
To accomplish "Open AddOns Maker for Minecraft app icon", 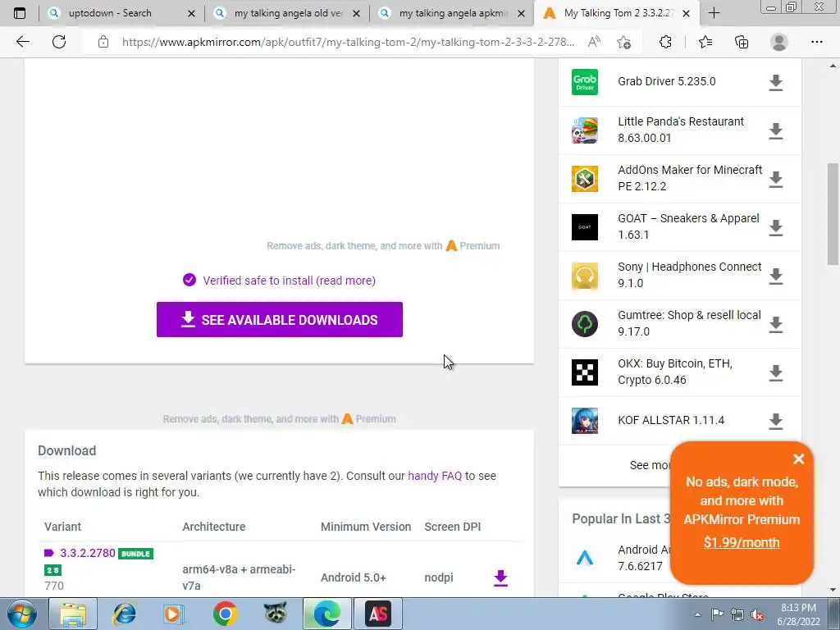I will [584, 178].
